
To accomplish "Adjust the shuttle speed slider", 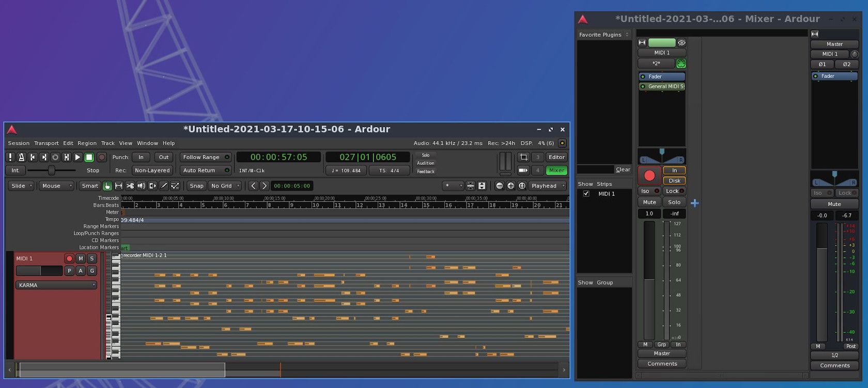I will pyautogui.click(x=51, y=170).
